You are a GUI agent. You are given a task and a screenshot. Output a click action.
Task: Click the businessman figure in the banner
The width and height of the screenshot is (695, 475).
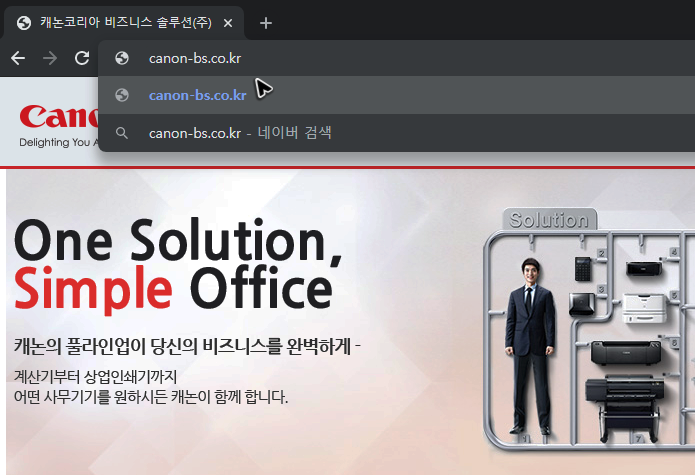[x=531, y=347]
